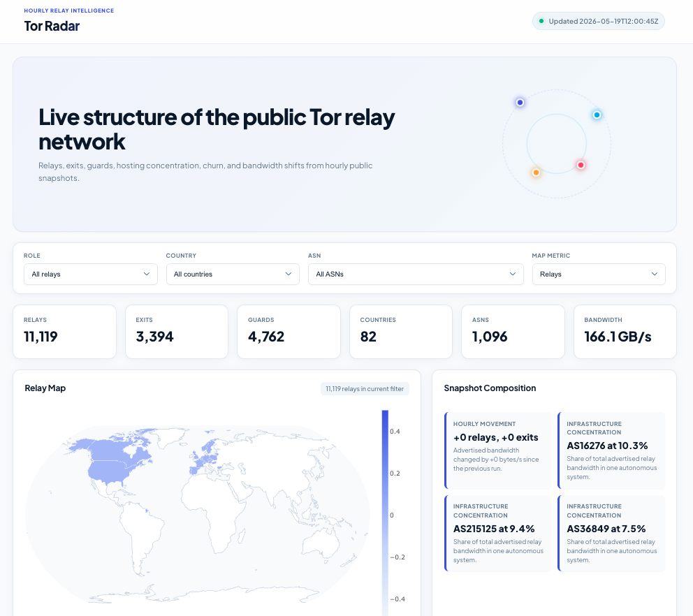This screenshot has width=693, height=616.
Task: Click the hero headline about Tor relay network
Action: [217, 129]
